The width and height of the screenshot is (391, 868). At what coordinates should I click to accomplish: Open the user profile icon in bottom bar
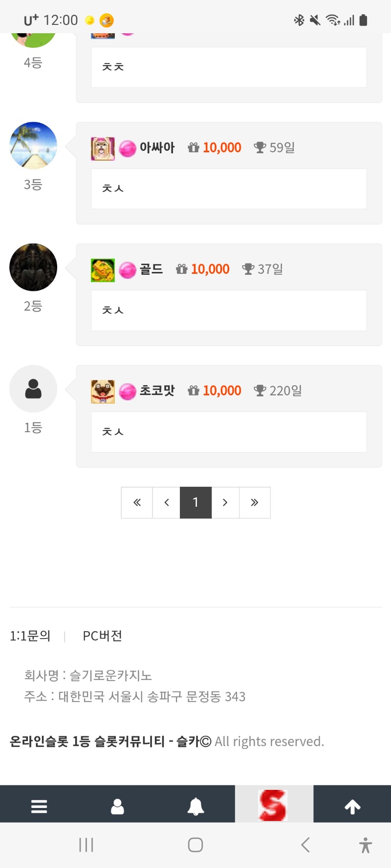(x=117, y=806)
